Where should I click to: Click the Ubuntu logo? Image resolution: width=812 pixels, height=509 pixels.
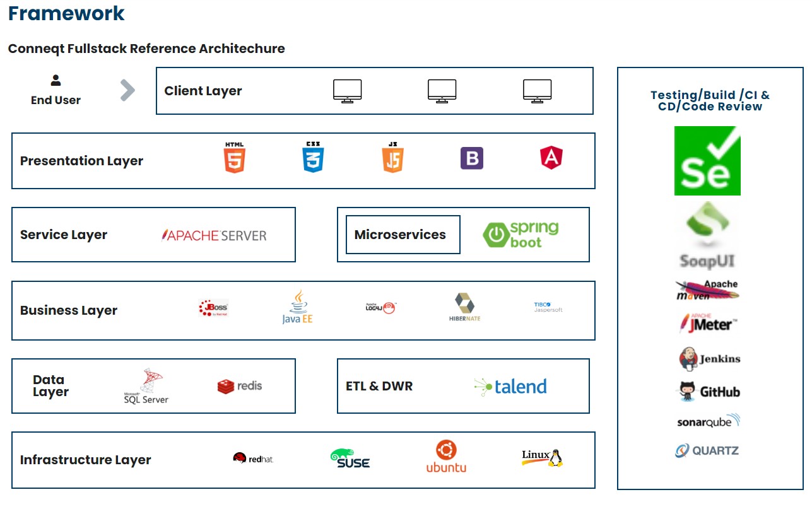click(x=446, y=457)
